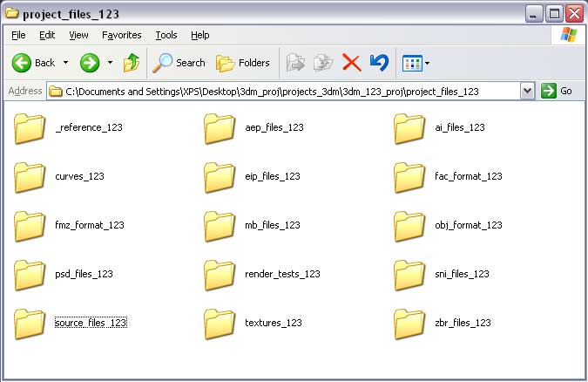Image resolution: width=588 pixels, height=382 pixels.
Task: Toggle the Folders tree pane
Action: click(x=242, y=63)
